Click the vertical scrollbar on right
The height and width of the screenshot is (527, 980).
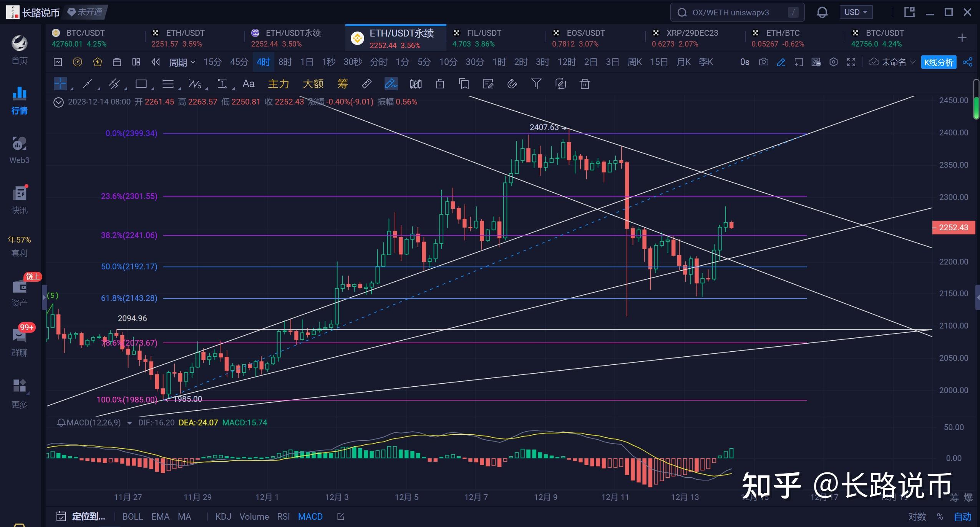coord(977,100)
